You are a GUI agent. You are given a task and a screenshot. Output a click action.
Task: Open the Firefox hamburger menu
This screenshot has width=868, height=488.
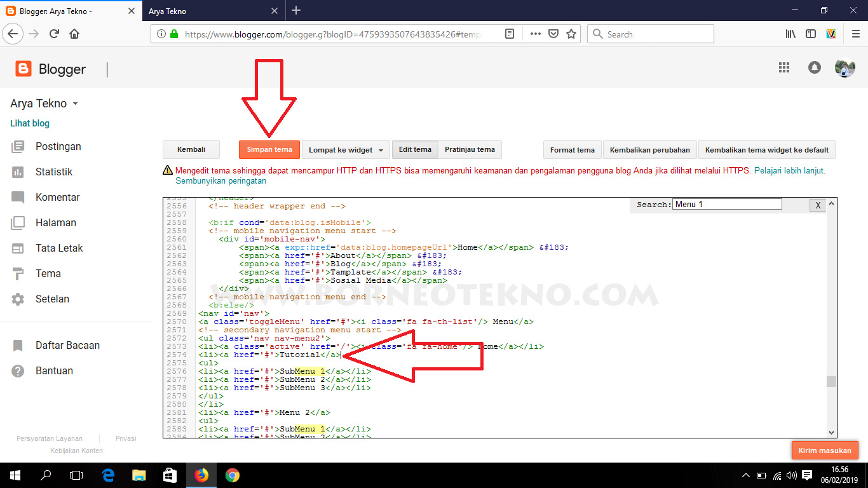coord(855,34)
